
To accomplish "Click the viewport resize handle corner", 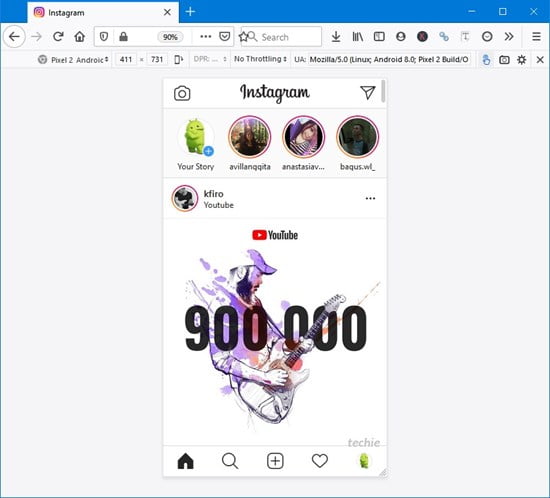I will point(383,473).
